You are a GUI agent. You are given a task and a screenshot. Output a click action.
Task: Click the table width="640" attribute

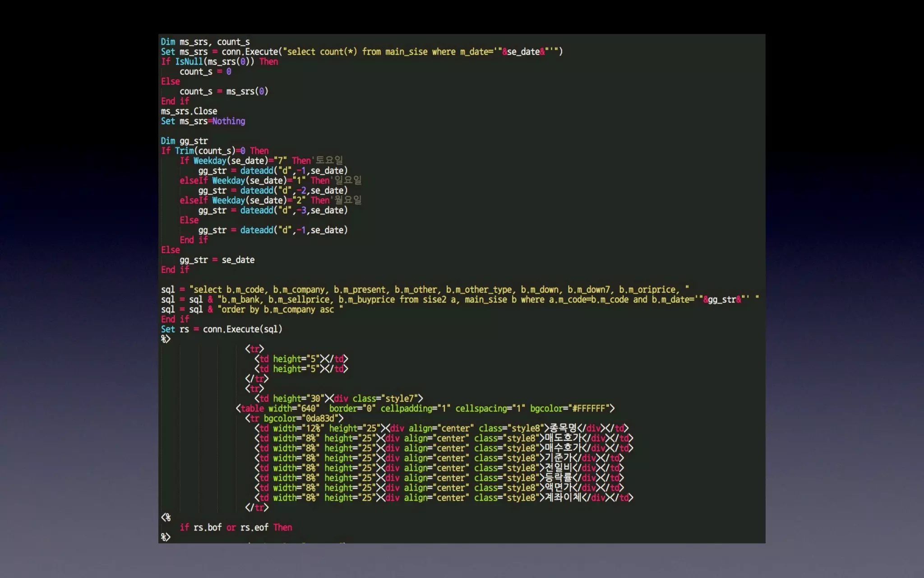(x=293, y=409)
